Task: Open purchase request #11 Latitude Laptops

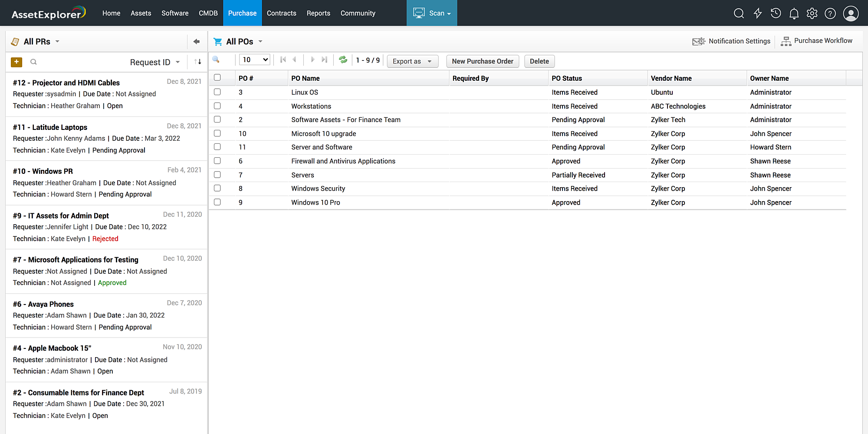Action: coord(59,127)
